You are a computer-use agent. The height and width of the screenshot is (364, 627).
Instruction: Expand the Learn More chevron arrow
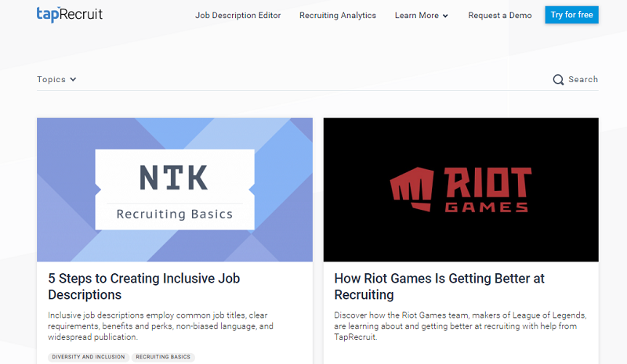click(x=445, y=16)
